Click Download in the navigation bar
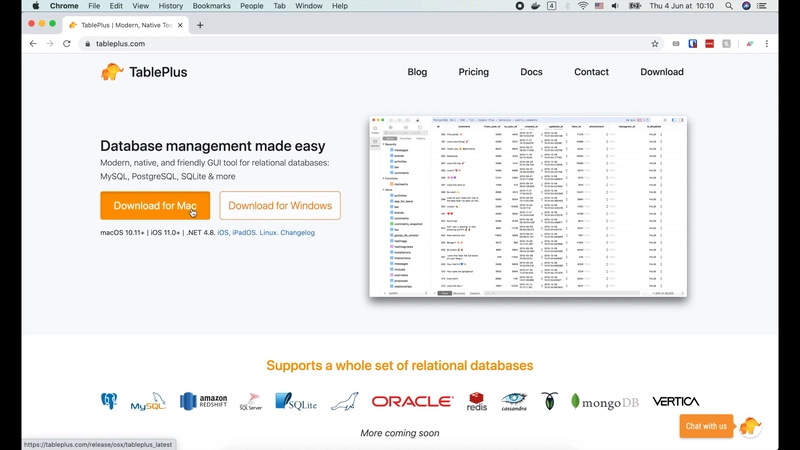 click(x=662, y=72)
